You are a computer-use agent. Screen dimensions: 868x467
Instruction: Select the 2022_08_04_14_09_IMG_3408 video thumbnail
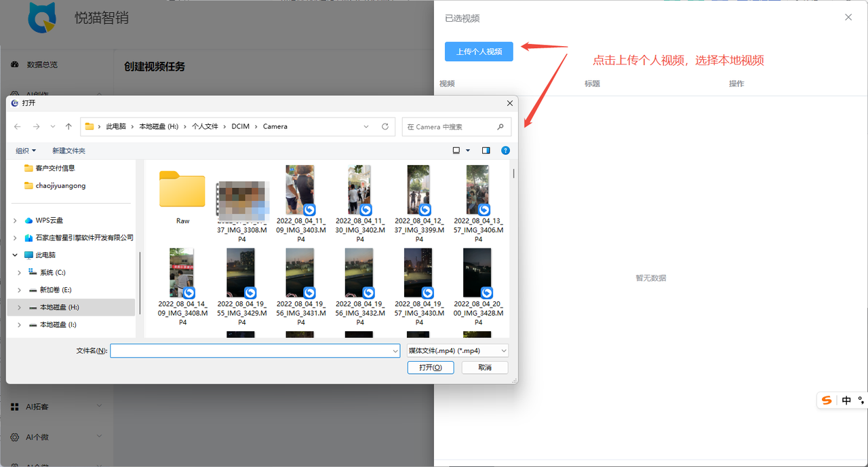[x=182, y=274]
